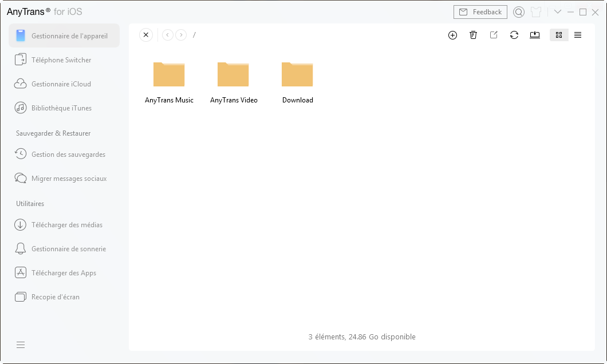Image resolution: width=607 pixels, height=364 pixels.
Task: Click the export to computer toolbar icon
Action: point(535,35)
